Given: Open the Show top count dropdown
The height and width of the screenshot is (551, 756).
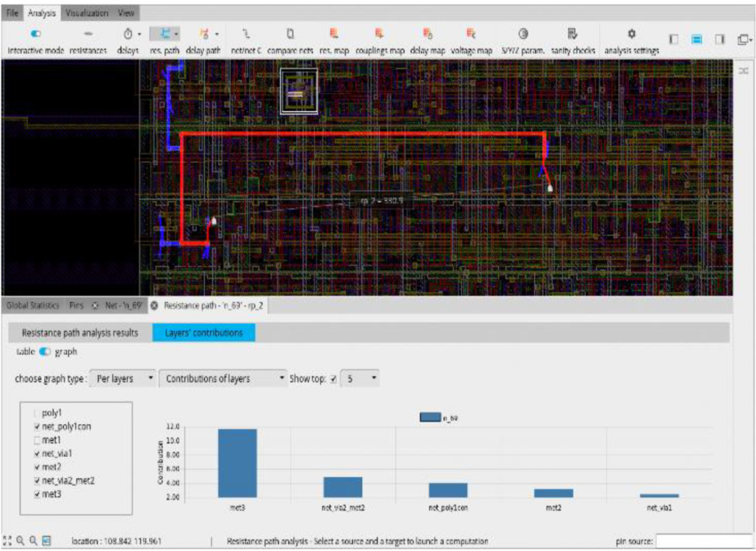Looking at the screenshot, I should (360, 379).
